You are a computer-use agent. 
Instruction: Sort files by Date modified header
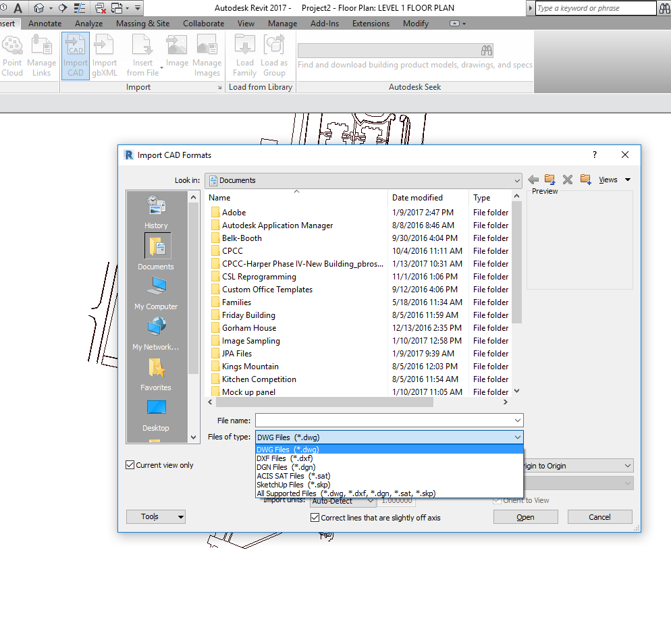tap(429, 198)
